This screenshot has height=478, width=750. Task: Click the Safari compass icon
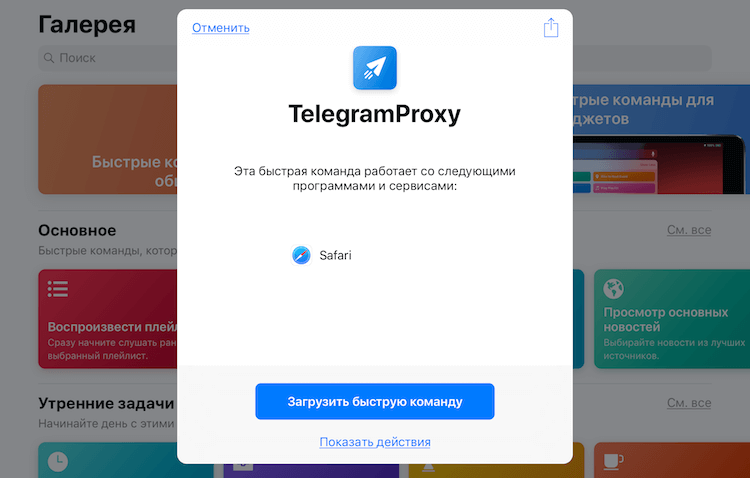coord(301,255)
